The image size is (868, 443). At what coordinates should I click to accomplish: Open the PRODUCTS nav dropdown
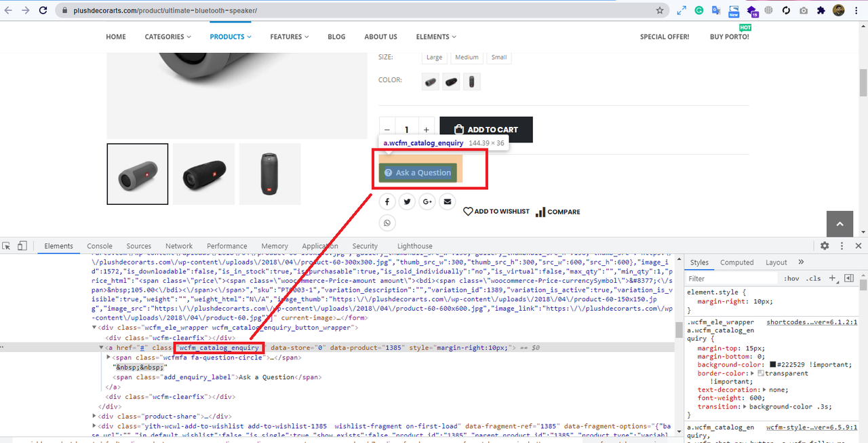(x=231, y=37)
